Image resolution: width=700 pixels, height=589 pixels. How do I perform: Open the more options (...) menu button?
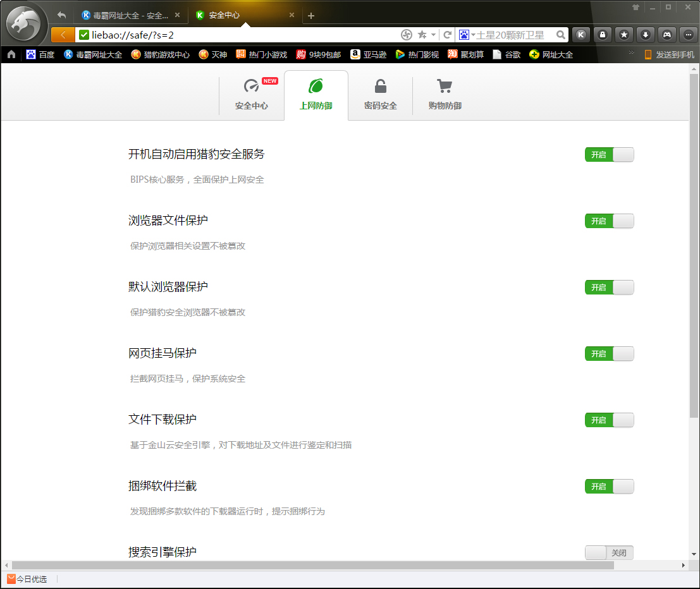687,35
